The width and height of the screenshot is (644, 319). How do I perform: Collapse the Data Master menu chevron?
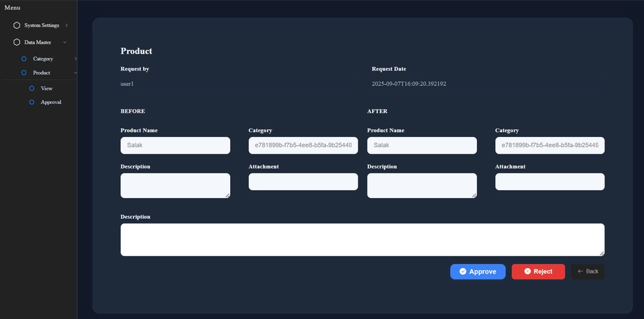(x=65, y=42)
